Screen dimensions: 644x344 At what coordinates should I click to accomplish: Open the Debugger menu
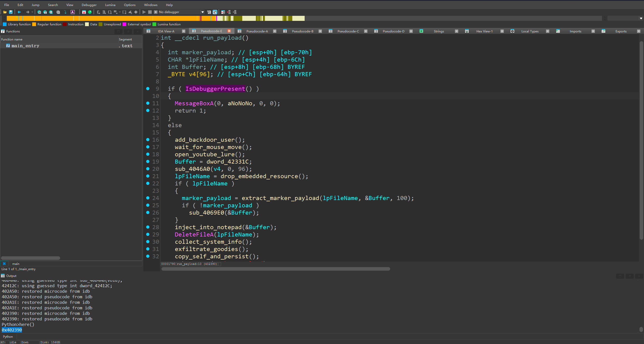tap(89, 5)
